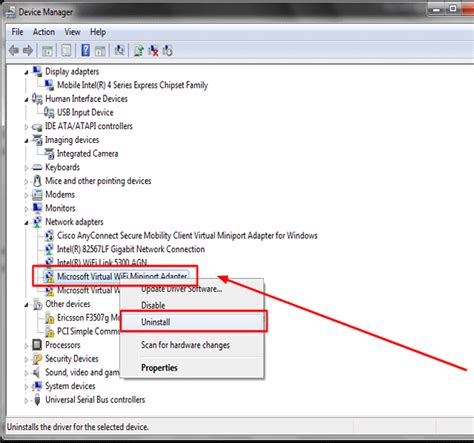The image size is (474, 443).
Task: Click the Display adapters category icon
Action: tap(37, 71)
